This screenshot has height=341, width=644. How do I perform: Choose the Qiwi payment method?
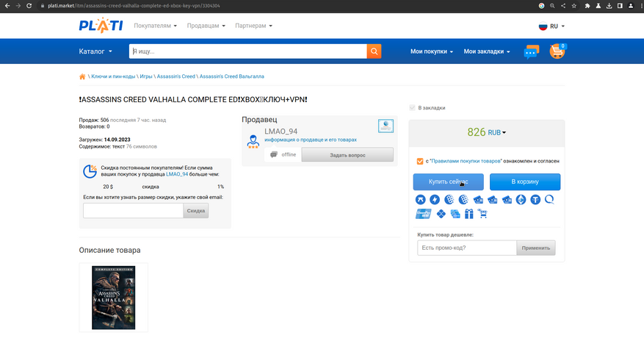[x=549, y=200]
